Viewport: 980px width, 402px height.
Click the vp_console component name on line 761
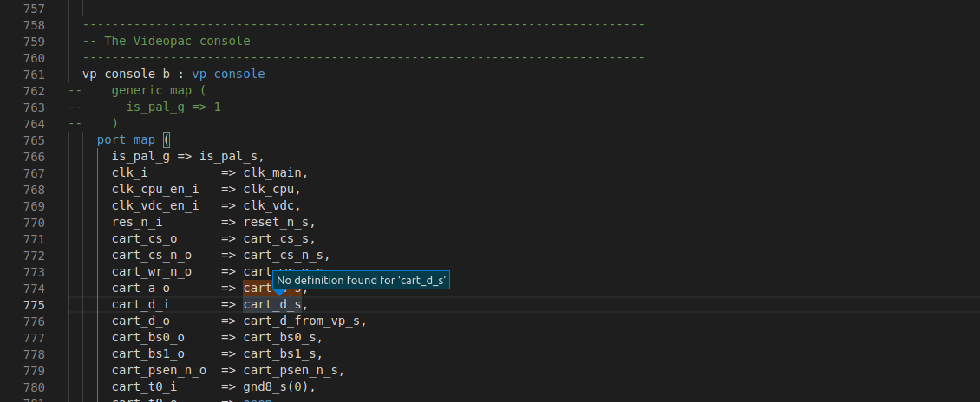pos(228,75)
